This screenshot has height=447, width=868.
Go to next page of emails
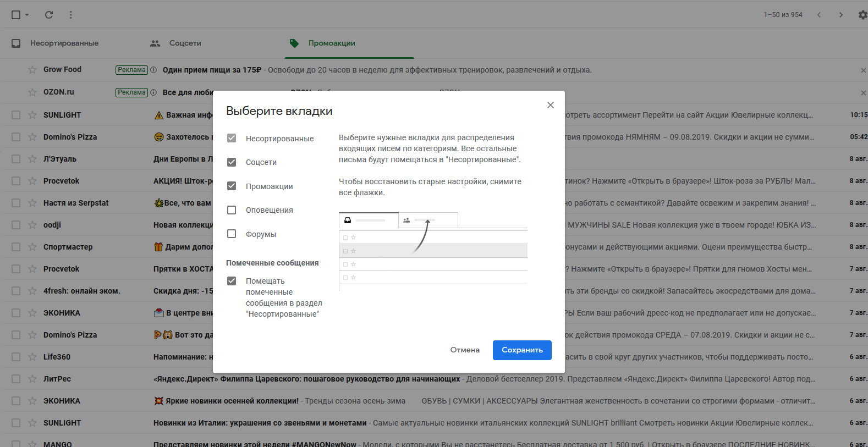coord(840,15)
